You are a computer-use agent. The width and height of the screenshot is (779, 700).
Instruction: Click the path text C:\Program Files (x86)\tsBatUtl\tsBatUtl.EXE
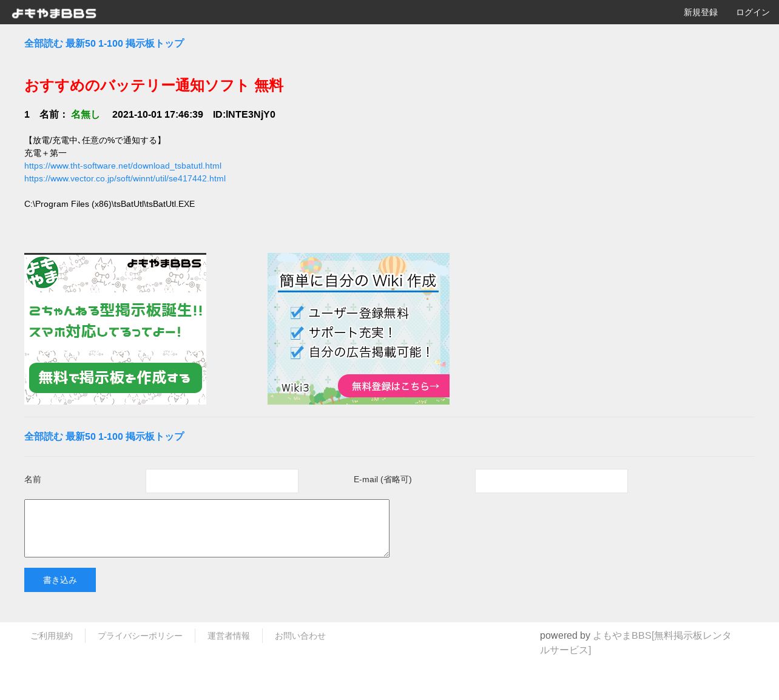110,204
